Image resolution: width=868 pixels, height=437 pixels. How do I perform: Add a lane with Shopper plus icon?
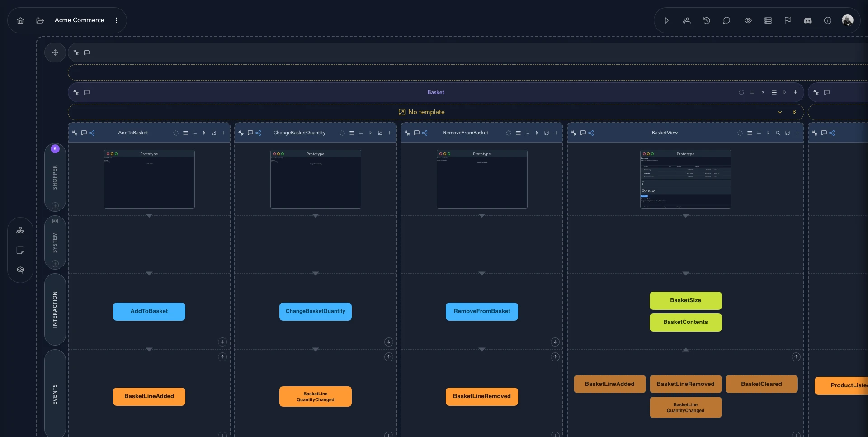pyautogui.click(x=55, y=206)
